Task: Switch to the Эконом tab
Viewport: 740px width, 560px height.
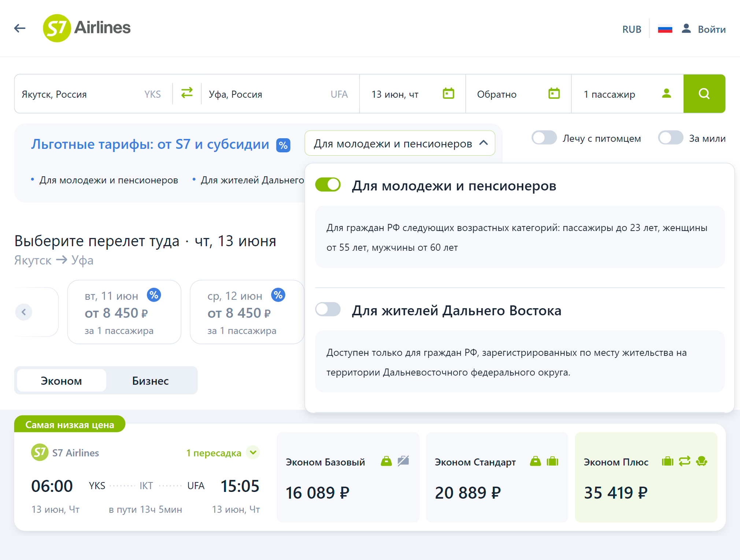Action: pos(62,381)
